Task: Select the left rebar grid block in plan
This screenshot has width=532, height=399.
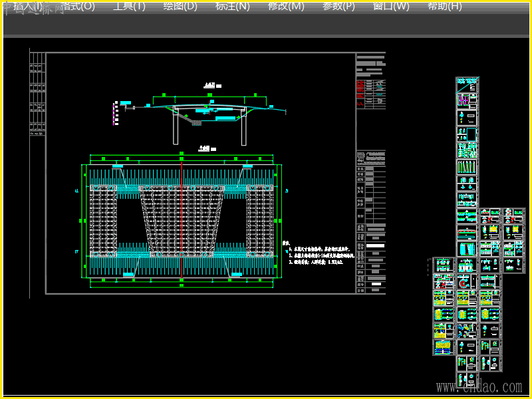Action: (102, 221)
